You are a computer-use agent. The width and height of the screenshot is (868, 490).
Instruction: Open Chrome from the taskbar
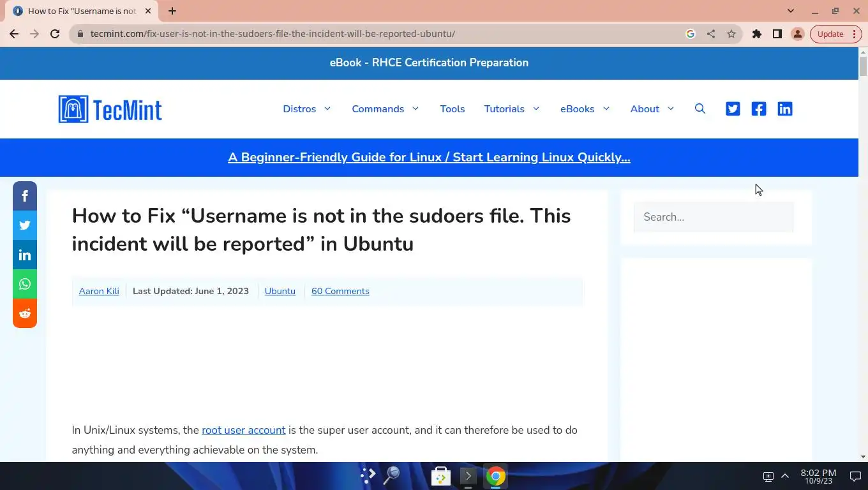(x=495, y=476)
